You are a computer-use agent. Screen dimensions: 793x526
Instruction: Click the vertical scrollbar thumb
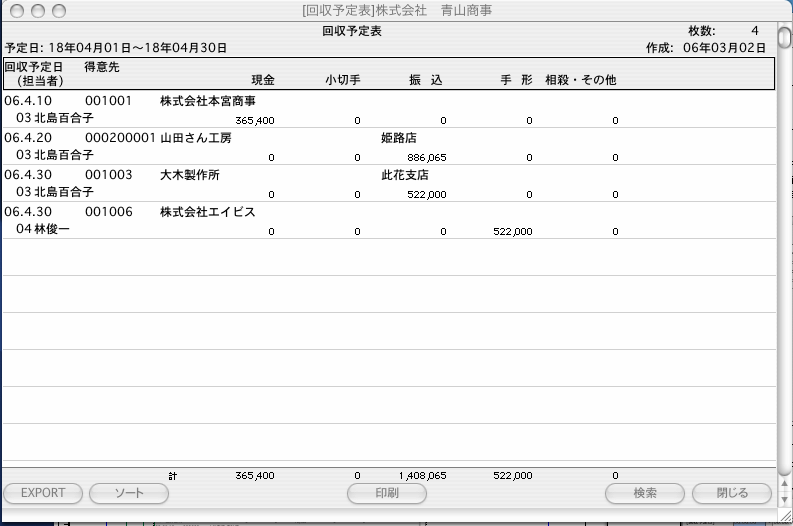click(x=785, y=39)
